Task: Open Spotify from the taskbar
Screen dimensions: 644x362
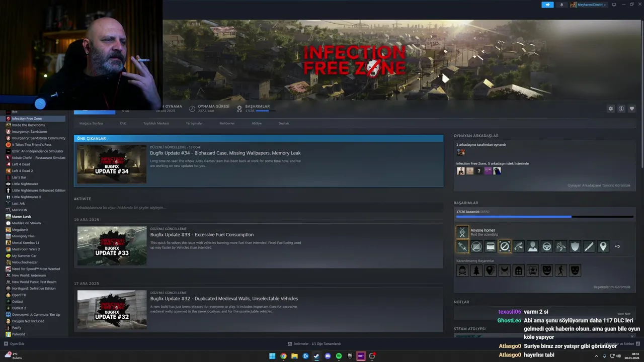Action: 339,356
